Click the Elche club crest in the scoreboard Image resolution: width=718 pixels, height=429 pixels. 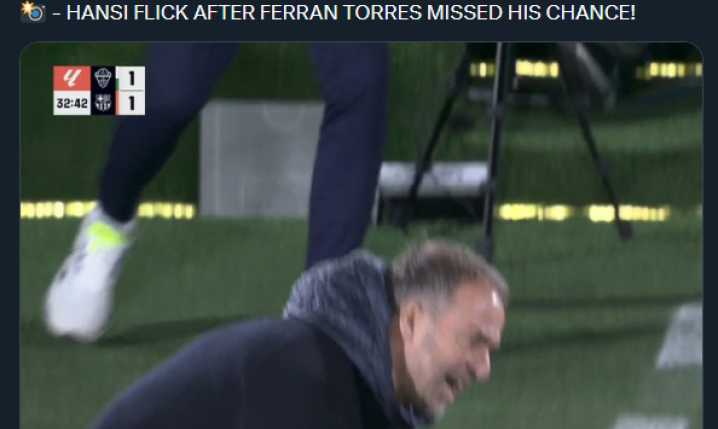coord(103,78)
